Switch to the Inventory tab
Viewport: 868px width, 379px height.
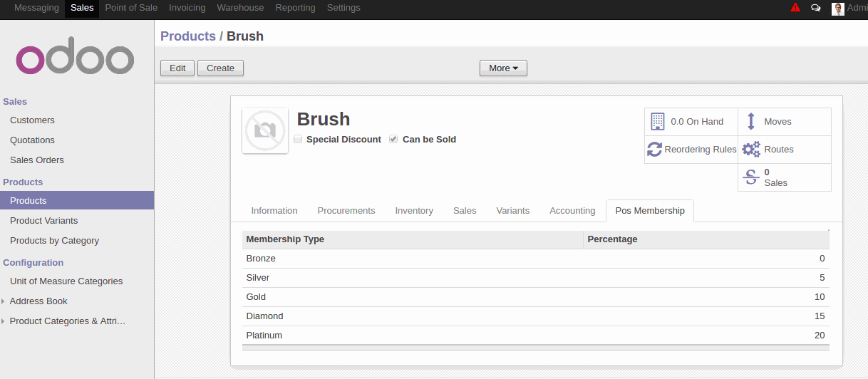tap(414, 211)
